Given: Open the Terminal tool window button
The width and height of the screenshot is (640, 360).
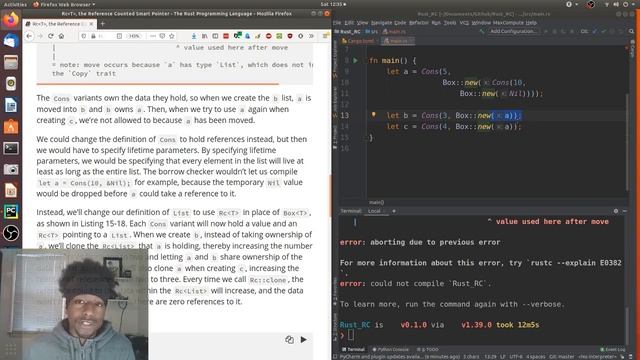Looking at the screenshot, I should coord(353,349).
